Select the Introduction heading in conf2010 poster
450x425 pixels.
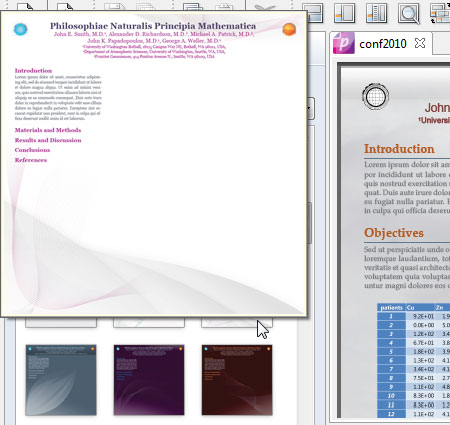click(399, 149)
